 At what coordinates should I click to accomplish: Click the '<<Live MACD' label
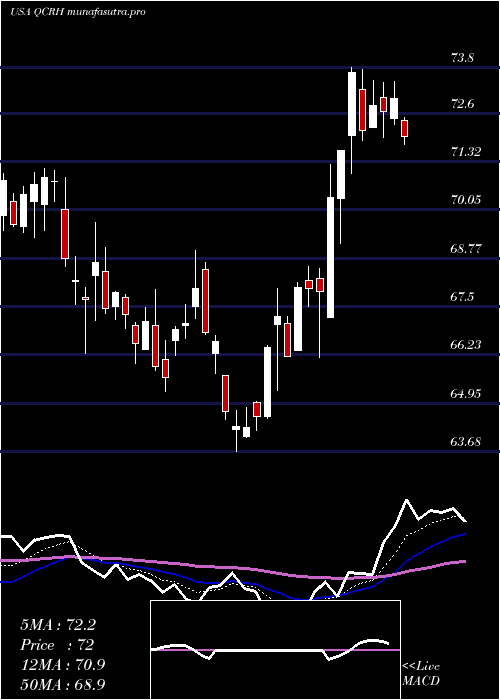coord(421,673)
